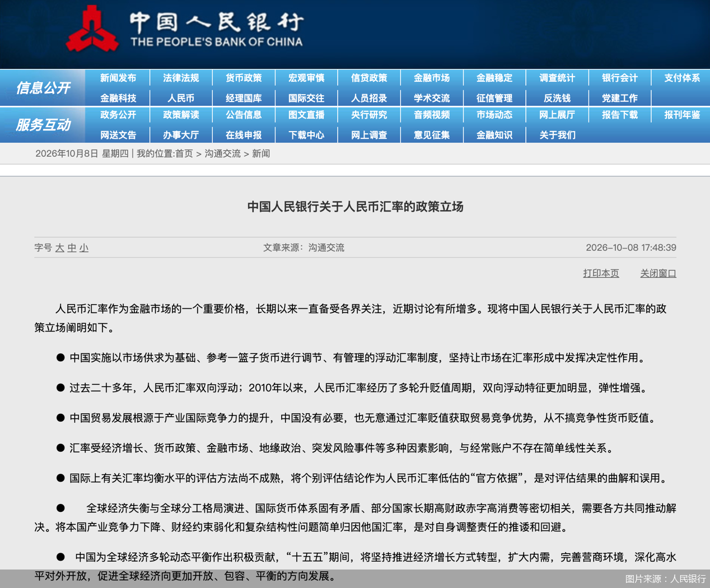
Task: Select 办事大厅 navigation item
Action: pyautogui.click(x=181, y=135)
